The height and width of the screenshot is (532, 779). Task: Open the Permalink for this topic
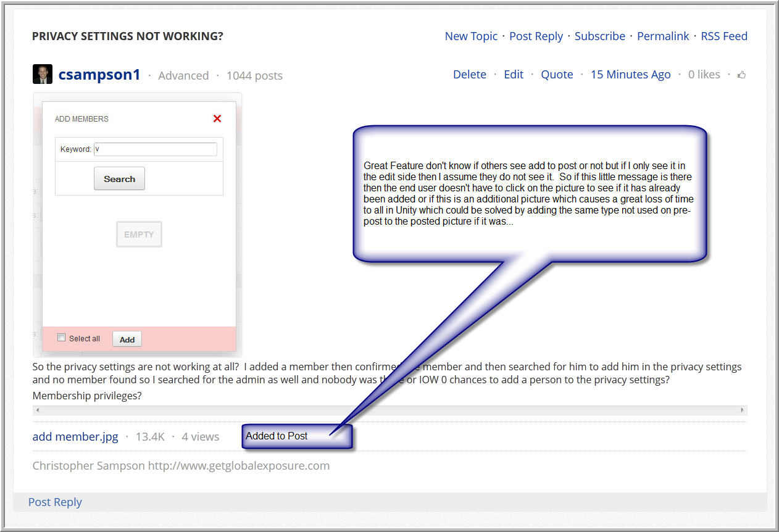[663, 36]
